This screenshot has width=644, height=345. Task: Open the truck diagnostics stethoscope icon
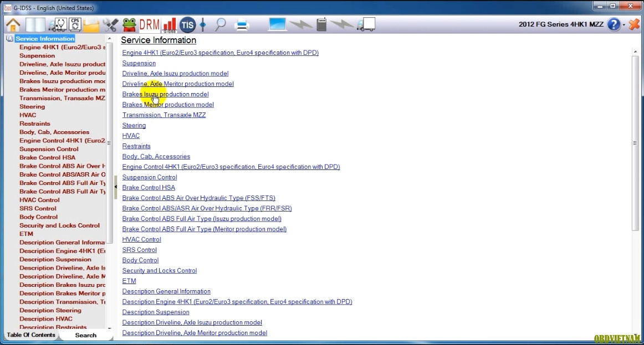click(58, 24)
